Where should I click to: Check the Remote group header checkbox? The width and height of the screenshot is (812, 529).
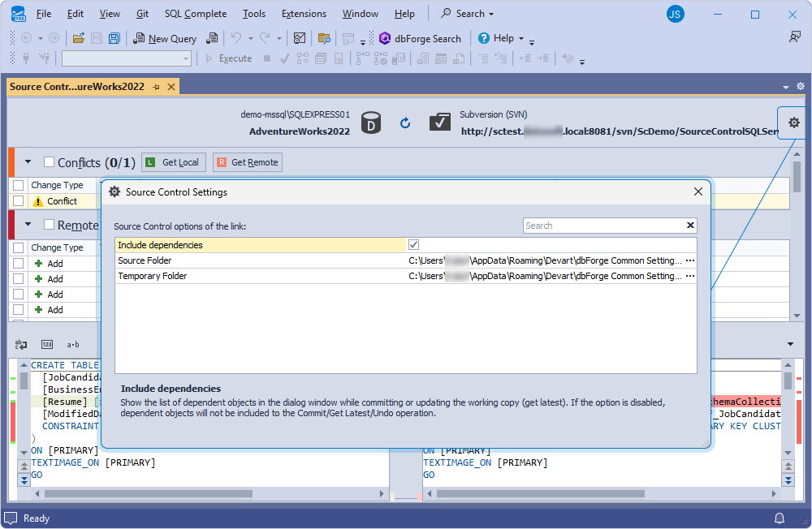pos(50,224)
